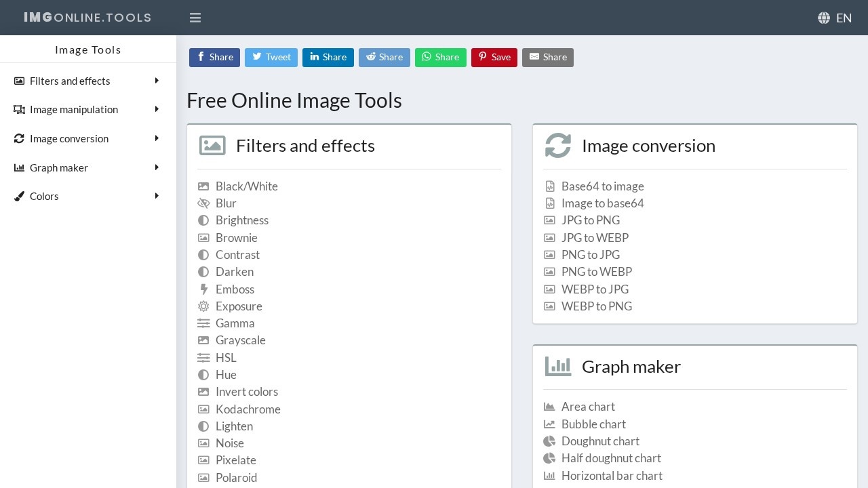Screen dimensions: 868x488
Task: Open the Doughnut chart maker
Action: (x=600, y=441)
